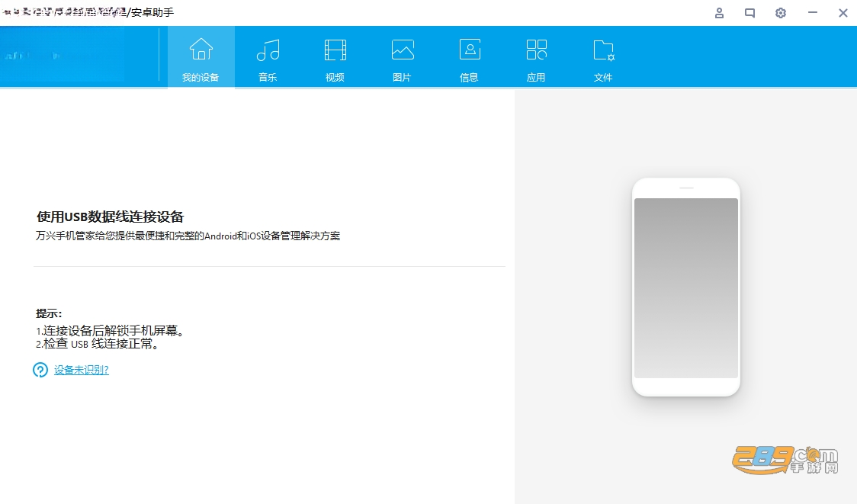Viewport: 857px width, 504px height.
Task: Click the 设备未识别? help link
Action: [82, 370]
